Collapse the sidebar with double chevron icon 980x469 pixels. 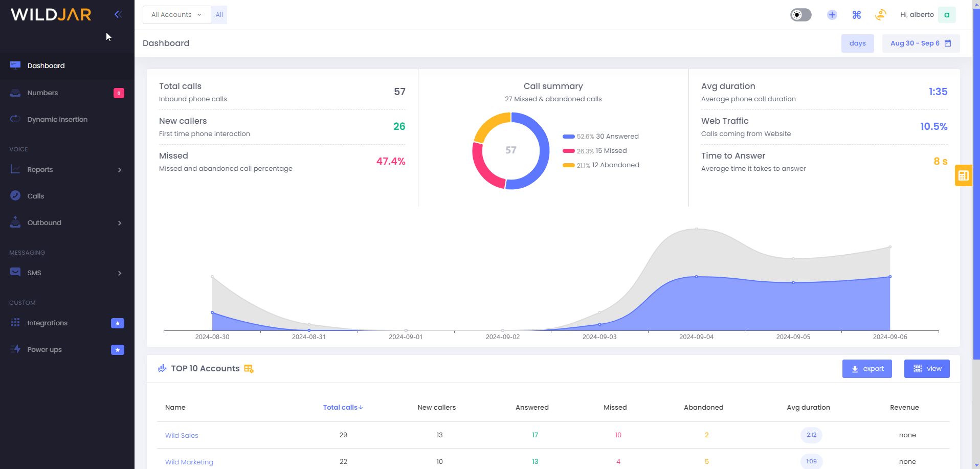(118, 14)
